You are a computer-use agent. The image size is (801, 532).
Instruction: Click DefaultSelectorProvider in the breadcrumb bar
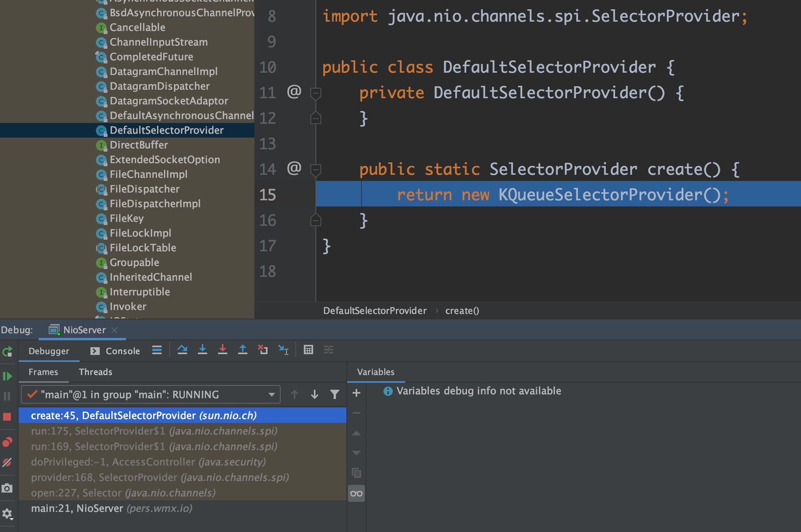point(375,311)
